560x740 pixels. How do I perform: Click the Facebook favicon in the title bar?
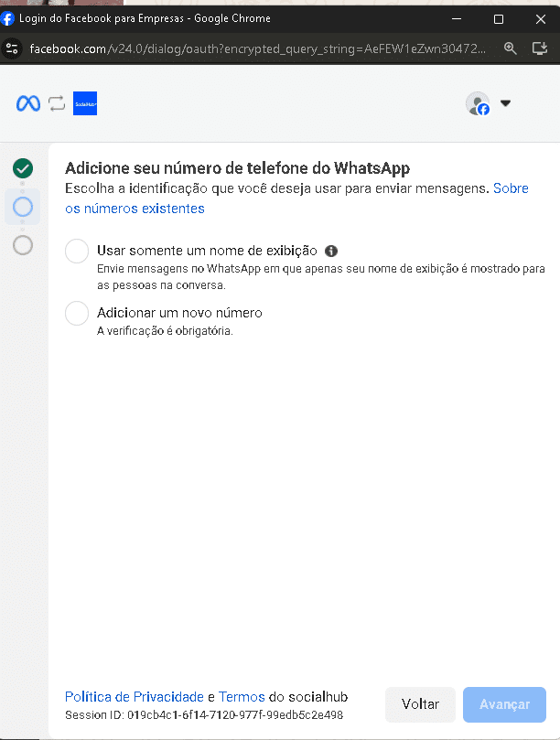(7, 18)
